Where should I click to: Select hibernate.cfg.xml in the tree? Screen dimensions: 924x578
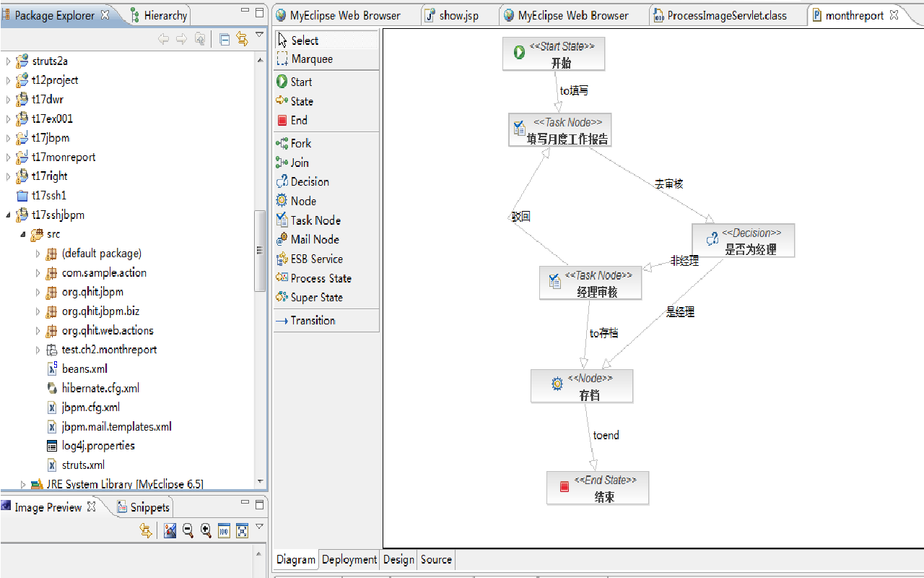click(x=100, y=389)
